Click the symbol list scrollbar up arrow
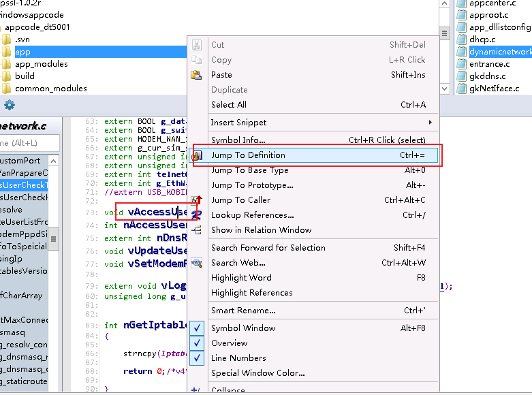This screenshot has height=395, width=532. (x=53, y=161)
